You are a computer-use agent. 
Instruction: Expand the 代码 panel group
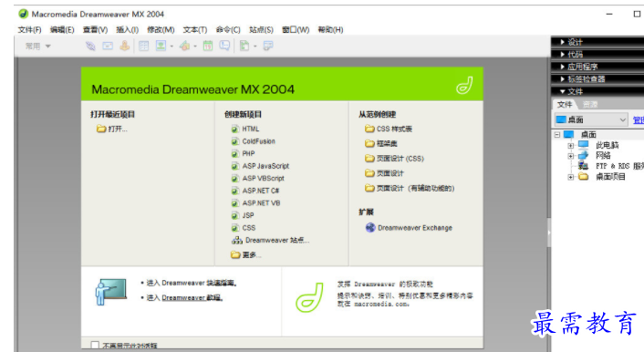[563, 54]
